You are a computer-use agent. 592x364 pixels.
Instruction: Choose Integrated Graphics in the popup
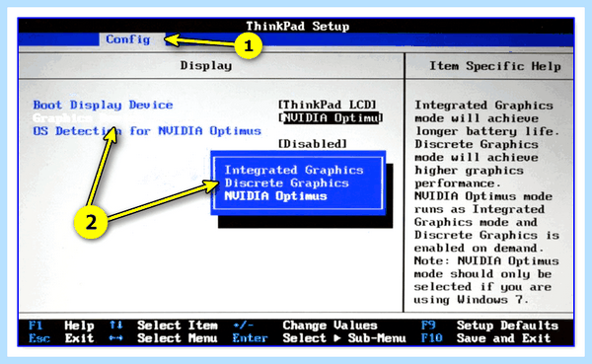click(294, 170)
